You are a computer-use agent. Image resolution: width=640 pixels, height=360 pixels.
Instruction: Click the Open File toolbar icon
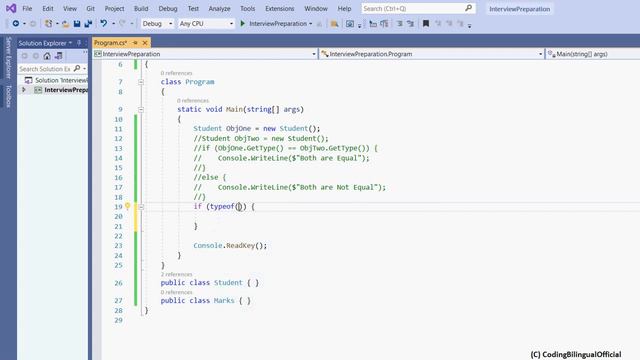coord(65,24)
